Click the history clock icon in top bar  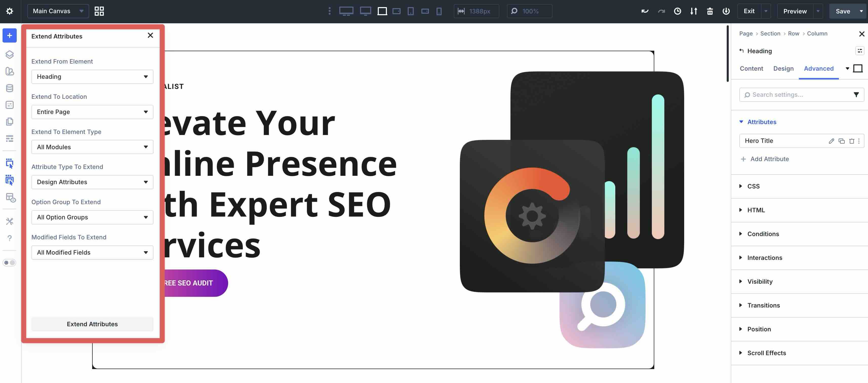[677, 11]
